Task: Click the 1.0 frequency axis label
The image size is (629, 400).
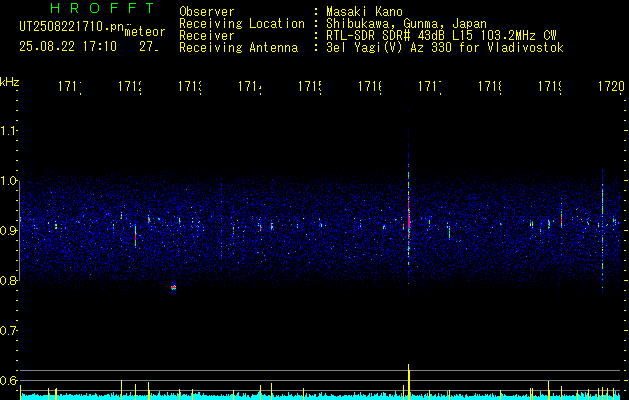Action: tap(8, 181)
